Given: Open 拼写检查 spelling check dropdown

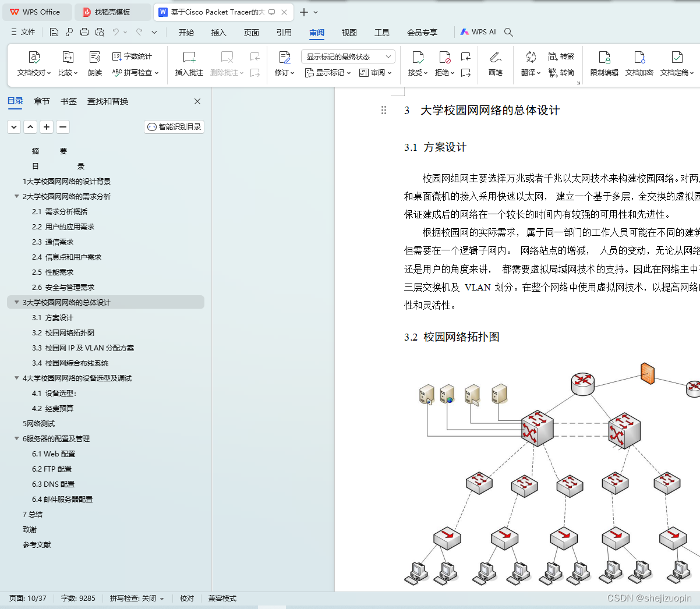Looking at the screenshot, I should coord(136,73).
